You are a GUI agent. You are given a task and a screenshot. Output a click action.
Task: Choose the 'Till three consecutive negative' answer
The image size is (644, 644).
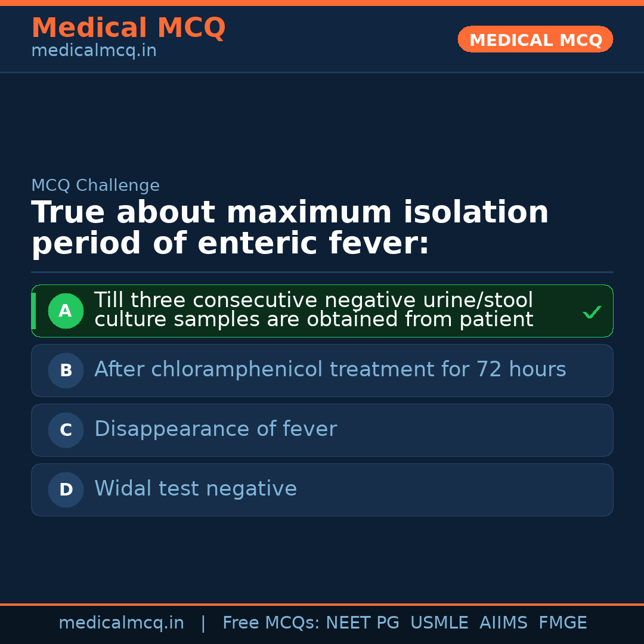pyautogui.click(x=314, y=310)
